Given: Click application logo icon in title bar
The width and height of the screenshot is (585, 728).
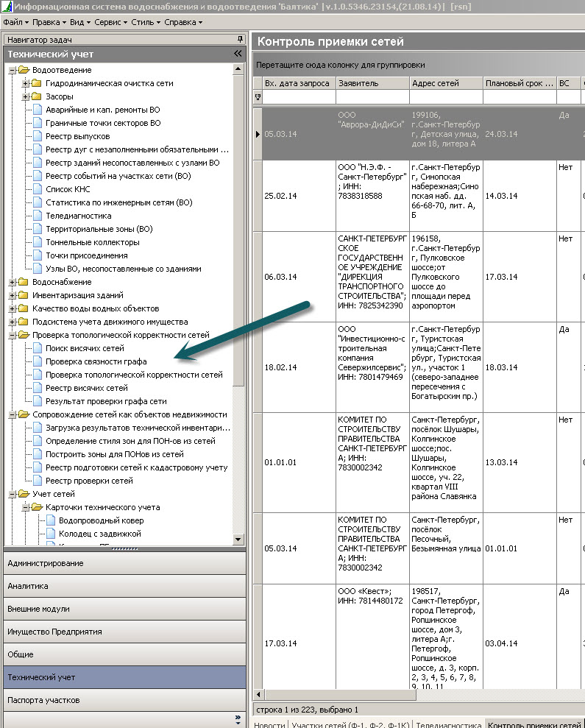Looking at the screenshot, I should tap(7, 7).
